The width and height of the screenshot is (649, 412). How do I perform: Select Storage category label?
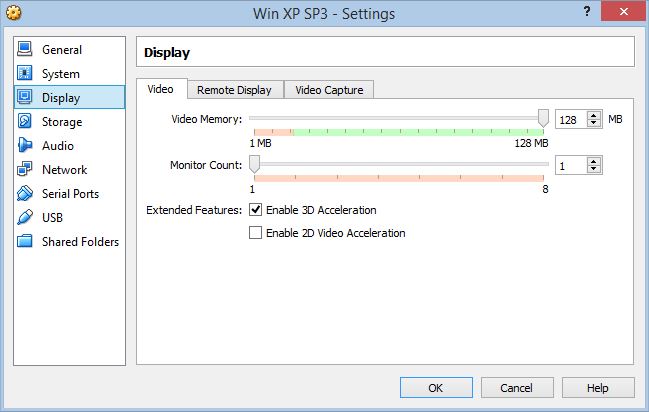[62, 122]
